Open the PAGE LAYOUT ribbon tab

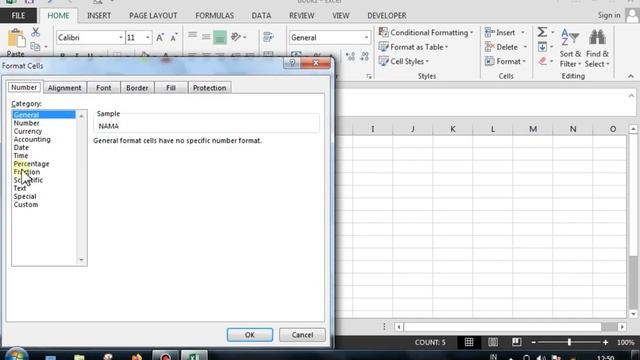point(153,16)
